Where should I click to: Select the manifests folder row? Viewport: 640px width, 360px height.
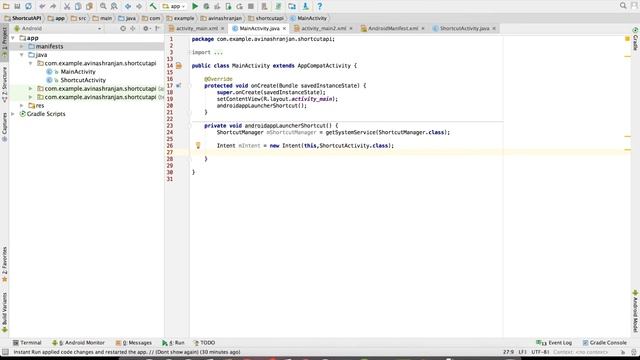[86, 47]
